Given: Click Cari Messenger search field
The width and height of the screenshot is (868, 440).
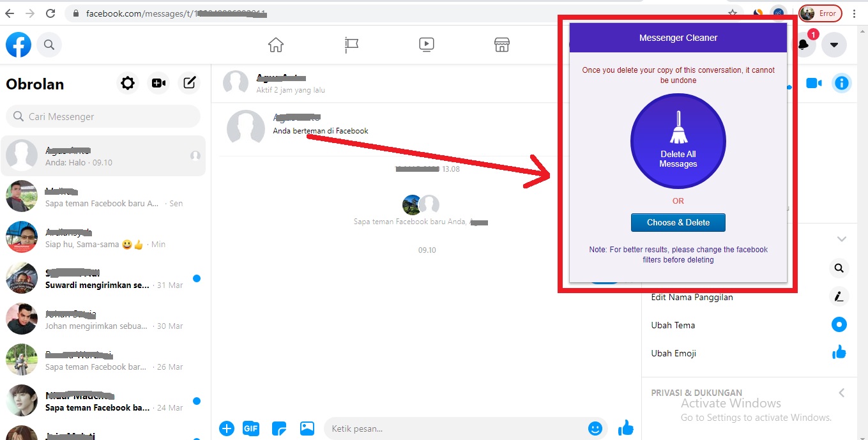Looking at the screenshot, I should [x=103, y=117].
